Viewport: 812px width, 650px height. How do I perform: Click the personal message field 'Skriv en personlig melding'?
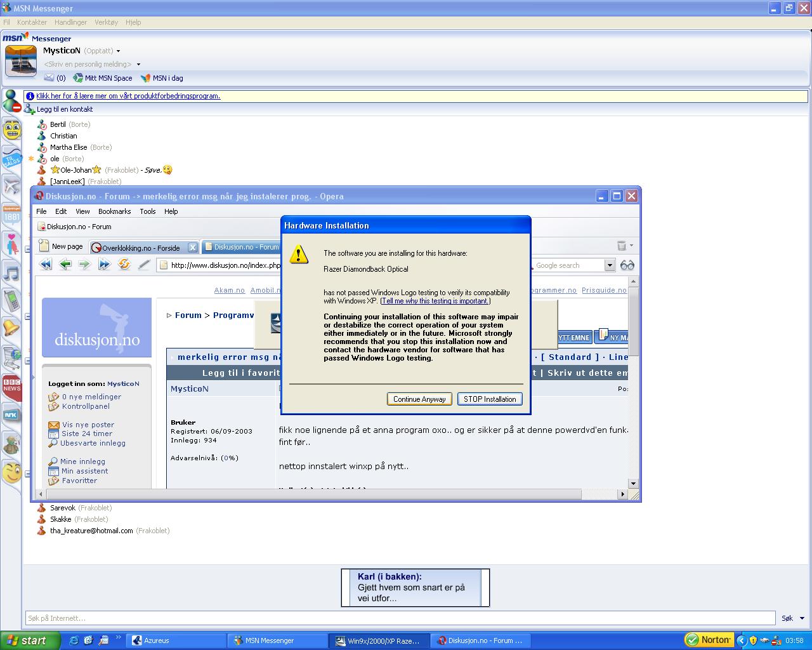(88, 64)
